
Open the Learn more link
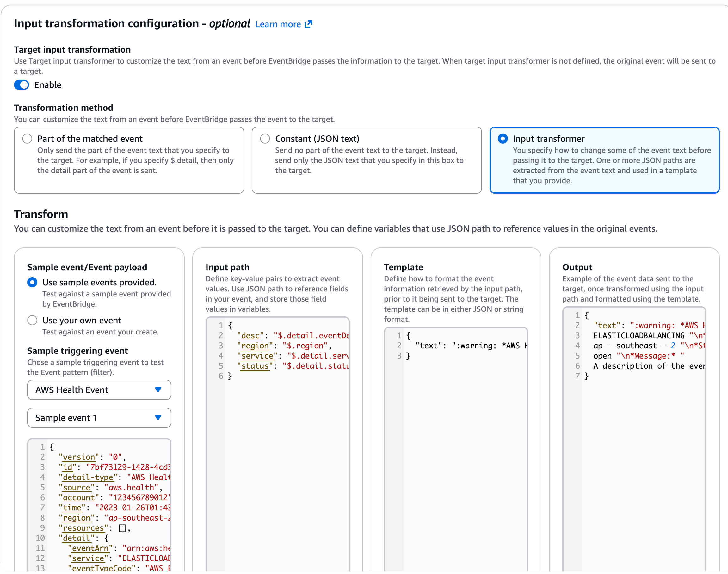(278, 24)
